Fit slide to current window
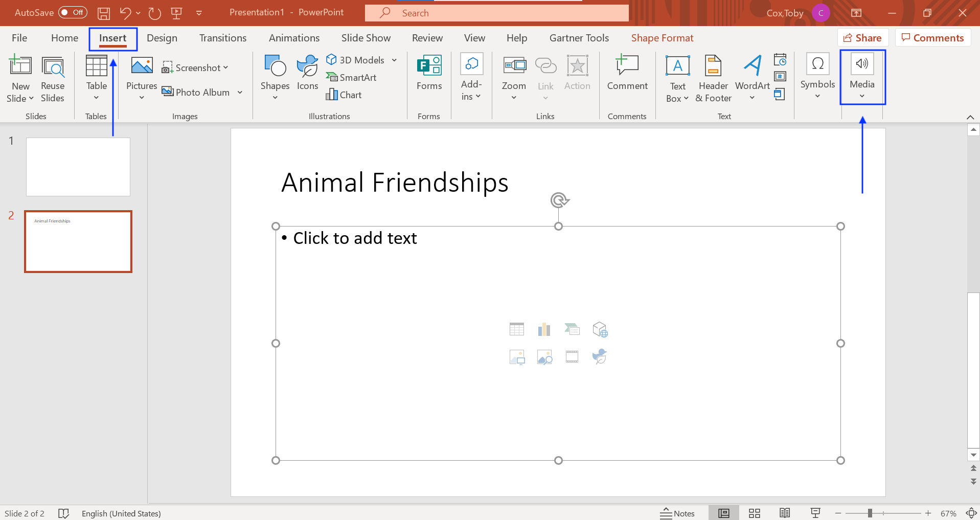Viewport: 980px width, 520px height. [971, 513]
